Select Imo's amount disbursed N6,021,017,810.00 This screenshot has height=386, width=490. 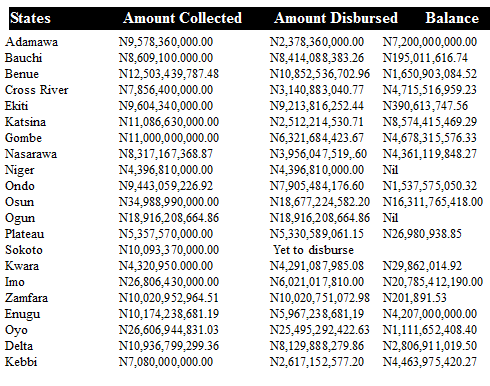(x=317, y=282)
